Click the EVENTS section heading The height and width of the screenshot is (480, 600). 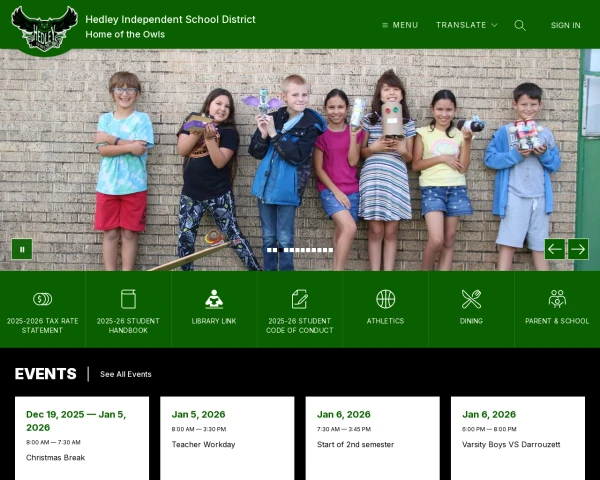point(46,374)
